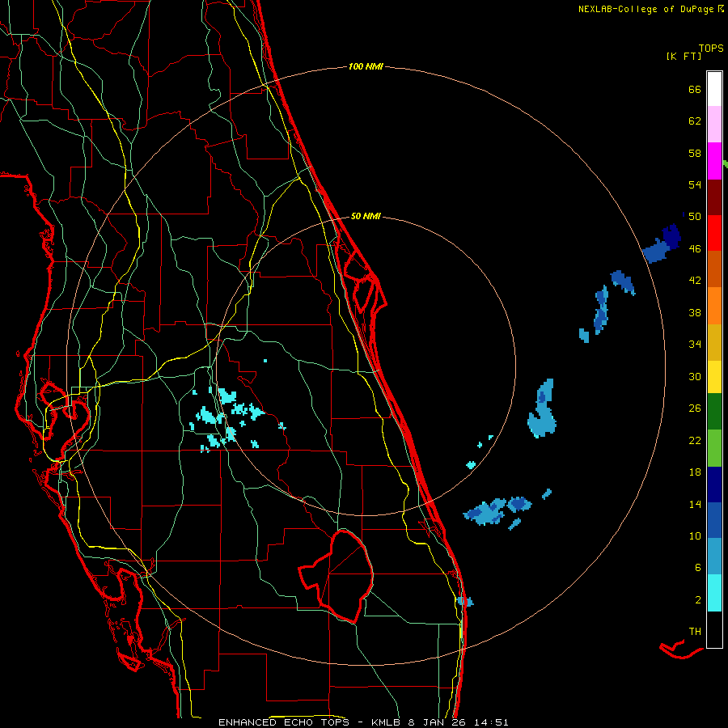Viewport: 728px width, 728px height.
Task: Click the legend value '6'
Action: tap(698, 568)
